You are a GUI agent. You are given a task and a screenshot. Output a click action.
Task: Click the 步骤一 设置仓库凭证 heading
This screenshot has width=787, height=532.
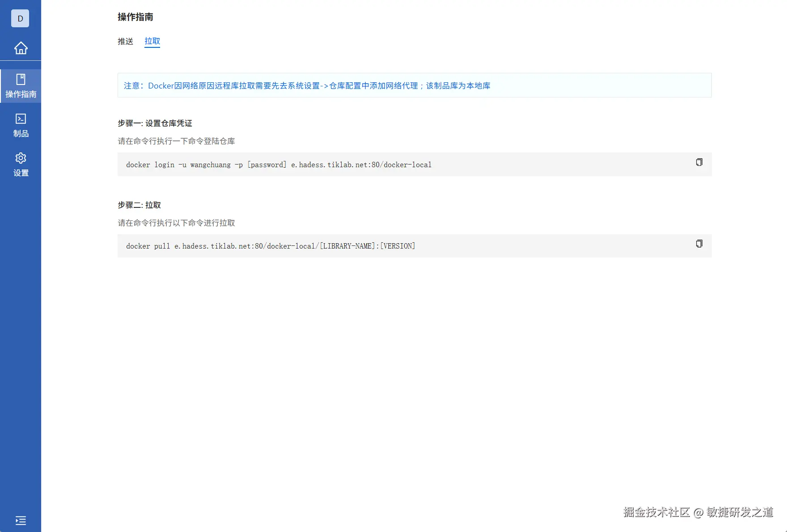pyautogui.click(x=154, y=123)
